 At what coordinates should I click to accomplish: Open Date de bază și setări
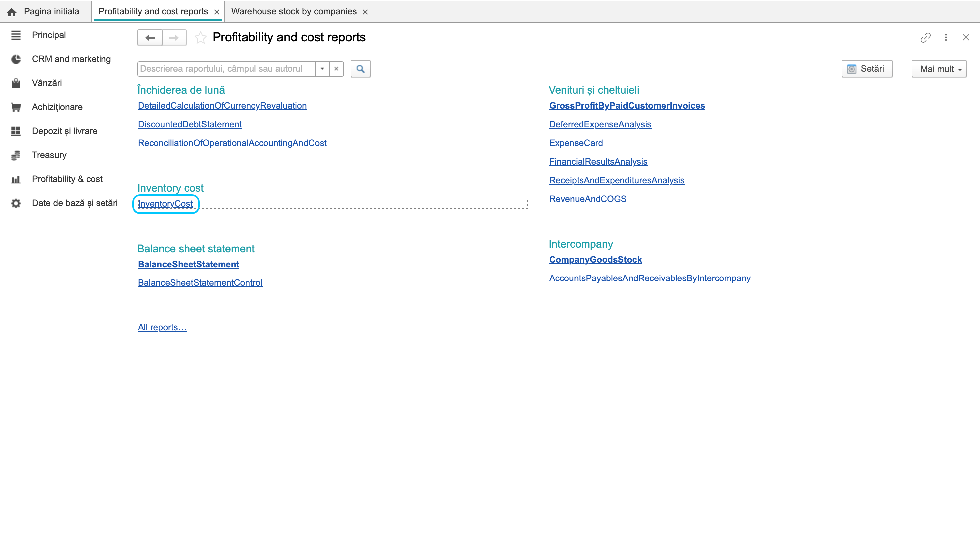75,203
